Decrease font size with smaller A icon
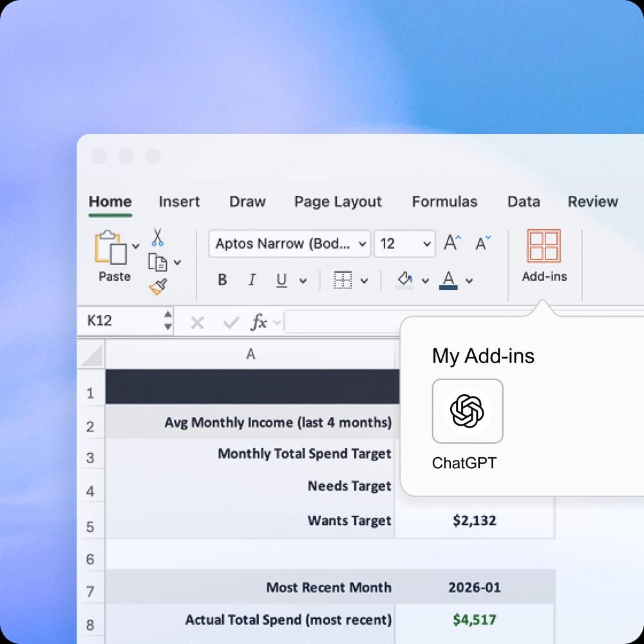The height and width of the screenshot is (644, 644). [482, 243]
